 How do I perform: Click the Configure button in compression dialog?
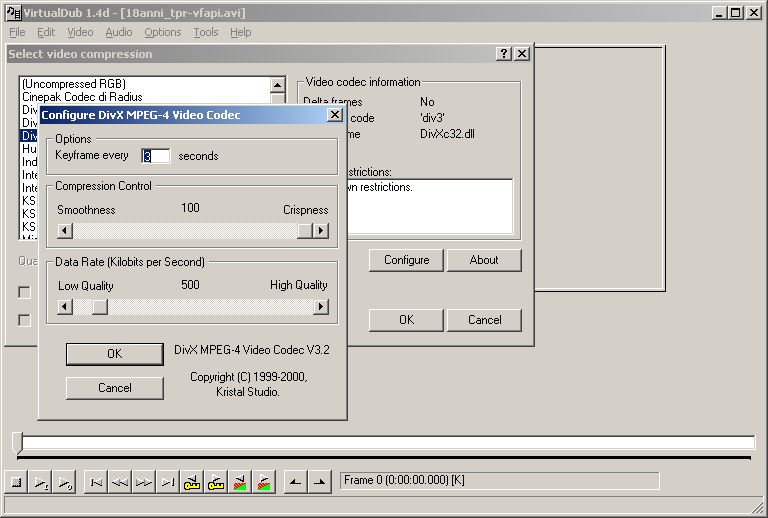(407, 260)
